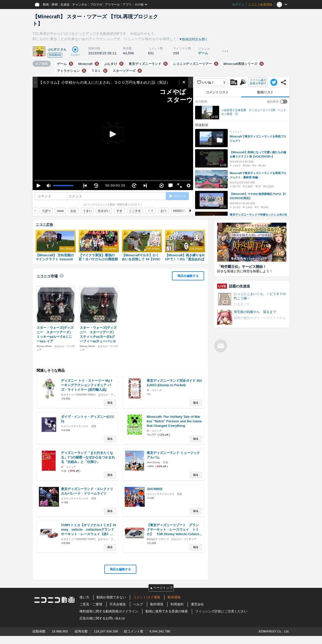Click the video seek bar
Image resolution: width=322 pixels, height=644 pixels.
[113, 180]
